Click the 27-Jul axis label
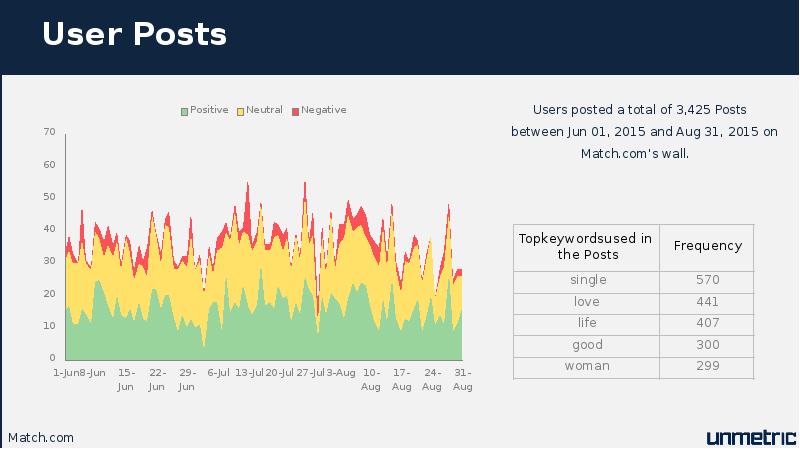Viewport: 800px width, 449px height. coord(310,373)
